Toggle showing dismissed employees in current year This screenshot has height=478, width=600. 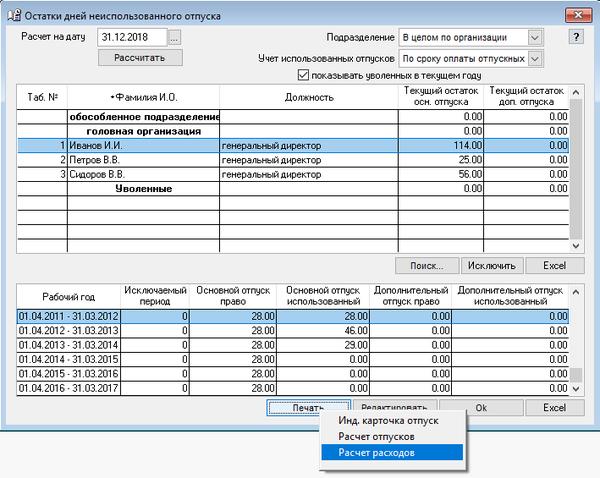tap(305, 76)
